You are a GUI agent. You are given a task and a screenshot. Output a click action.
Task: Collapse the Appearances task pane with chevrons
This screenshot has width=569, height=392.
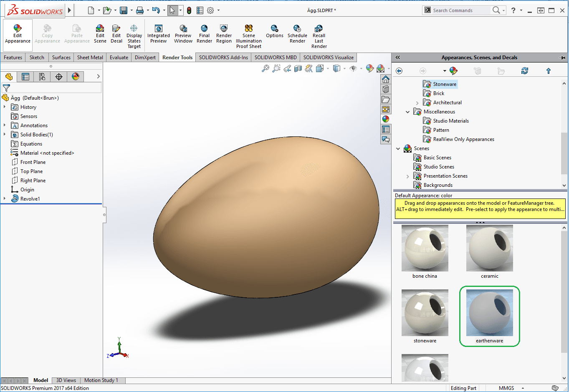[x=398, y=58]
